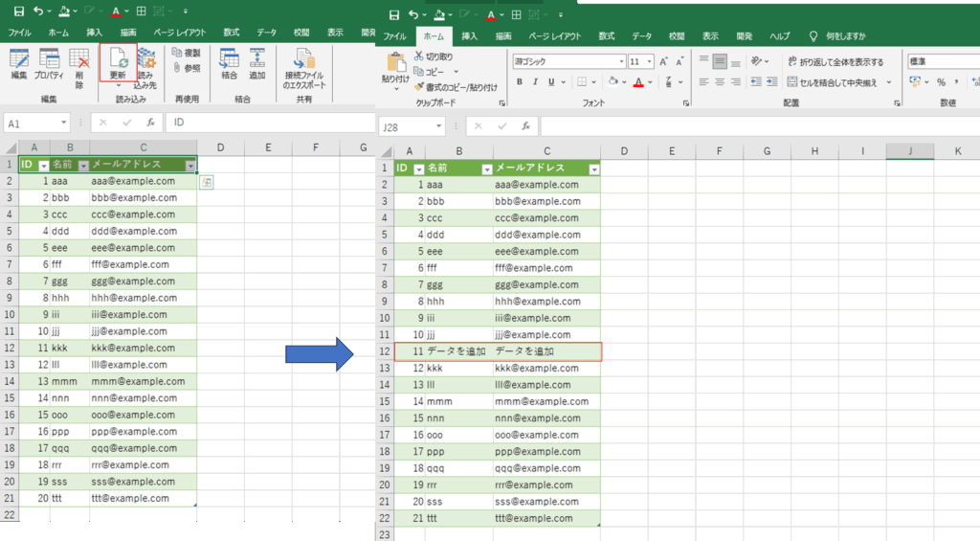This screenshot has height=541, width=980.
Task: Increase indent in right window ribbon
Action: click(x=772, y=82)
